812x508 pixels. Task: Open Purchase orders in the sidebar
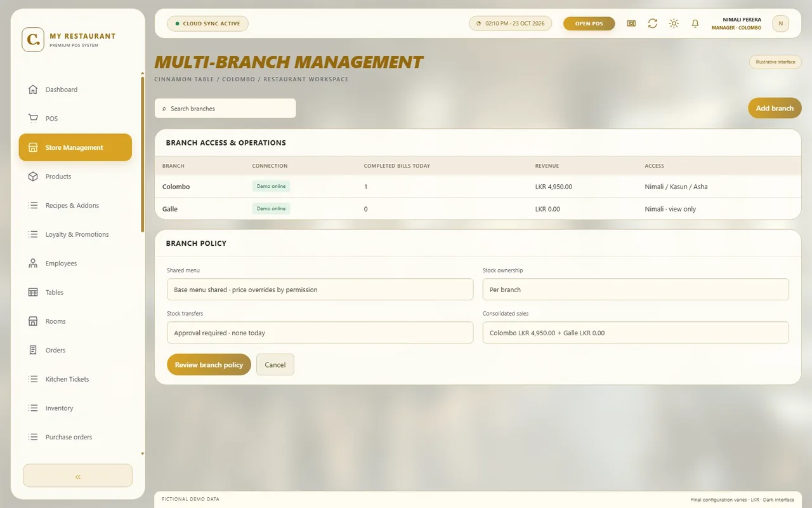coord(75,437)
